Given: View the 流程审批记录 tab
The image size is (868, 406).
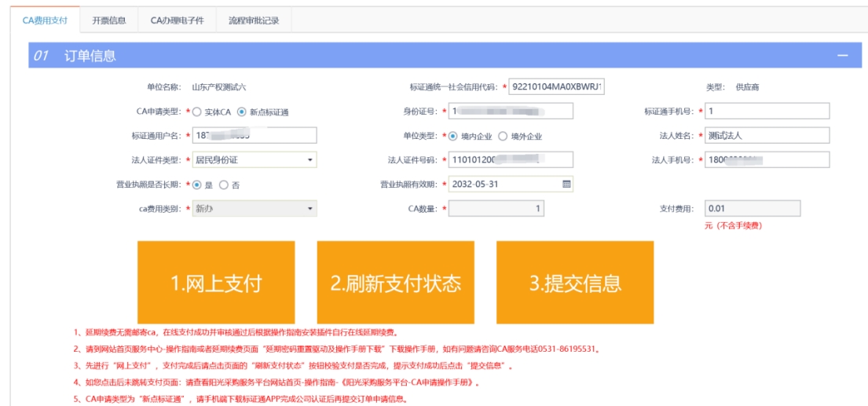Looking at the screenshot, I should pyautogui.click(x=253, y=20).
